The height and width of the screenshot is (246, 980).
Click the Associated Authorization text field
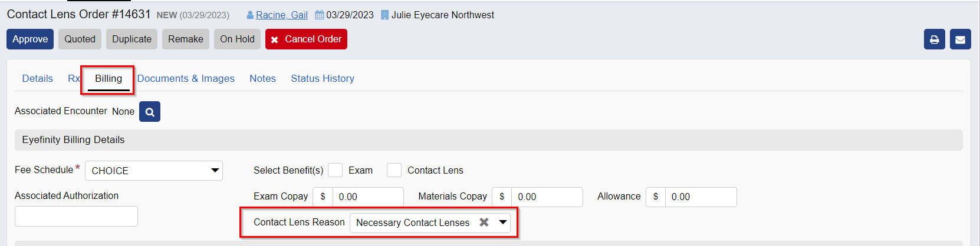76,217
